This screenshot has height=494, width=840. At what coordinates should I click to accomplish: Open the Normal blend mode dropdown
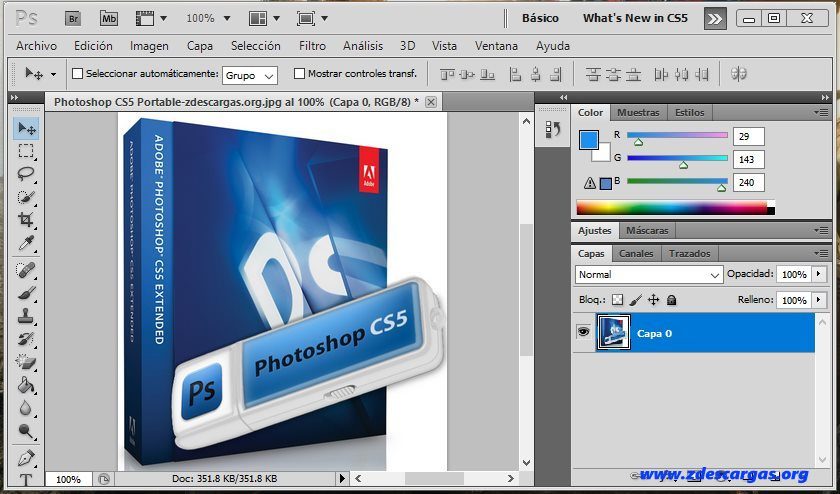tap(649, 274)
